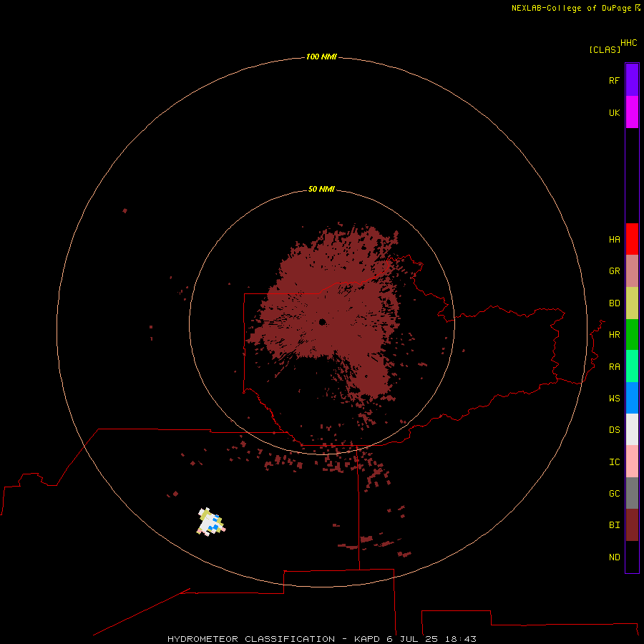Click the 100 NMI range ring label
This screenshot has height=644, width=644.
(321, 57)
